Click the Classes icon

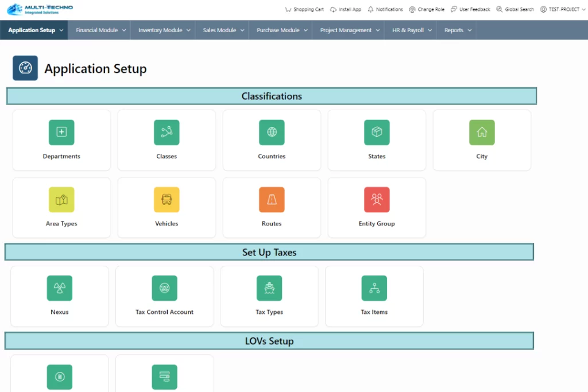coord(167,133)
